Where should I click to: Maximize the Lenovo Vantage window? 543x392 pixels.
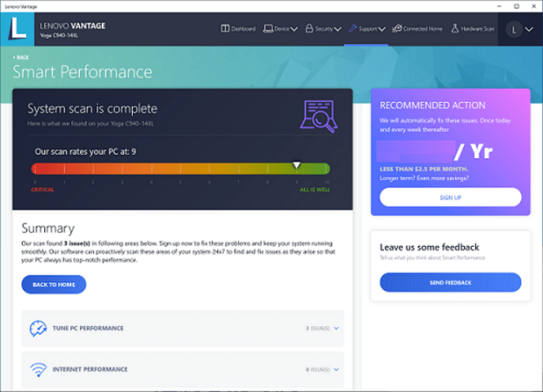coord(516,6)
